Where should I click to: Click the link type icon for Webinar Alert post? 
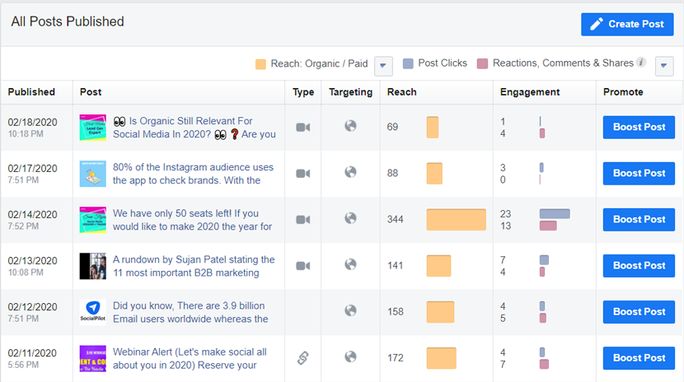click(x=303, y=358)
